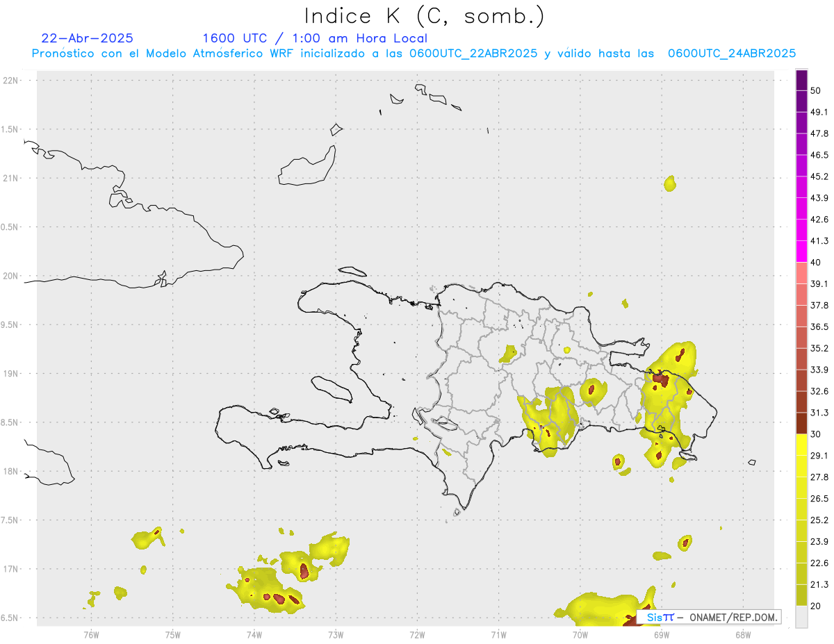Click the "73W" longitude label
Screen dimensions: 834x644
pyautogui.click(x=336, y=634)
